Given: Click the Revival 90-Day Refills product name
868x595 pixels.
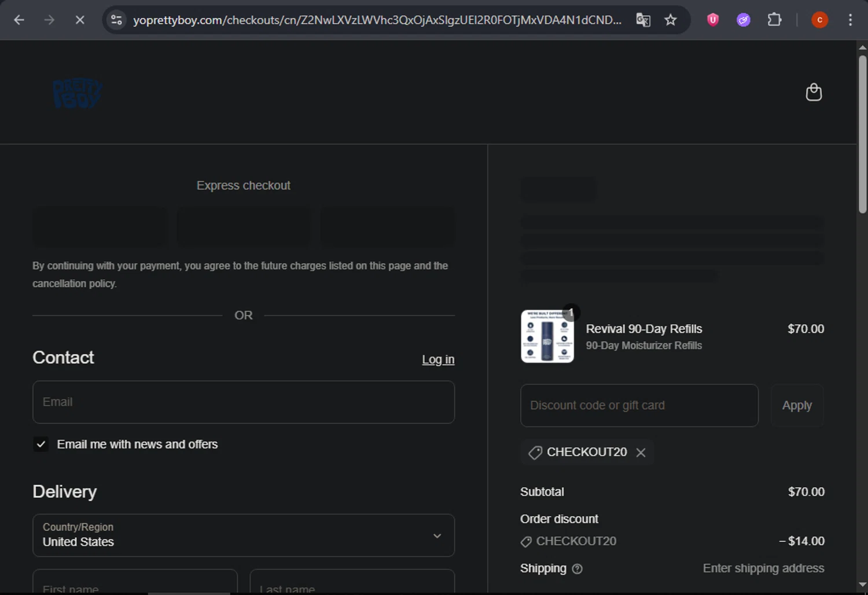Looking at the screenshot, I should click(x=644, y=329).
